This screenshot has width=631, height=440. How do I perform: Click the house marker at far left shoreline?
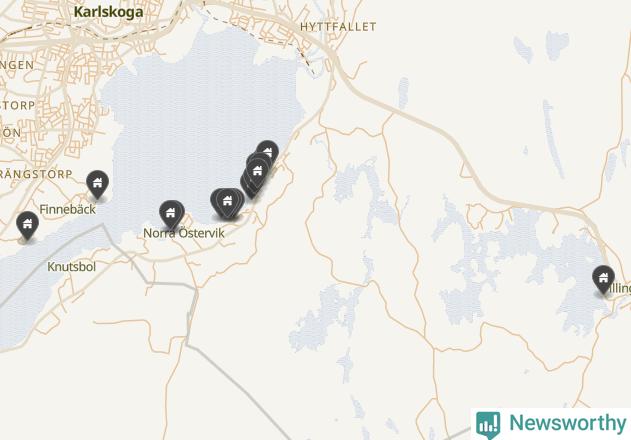27,225
